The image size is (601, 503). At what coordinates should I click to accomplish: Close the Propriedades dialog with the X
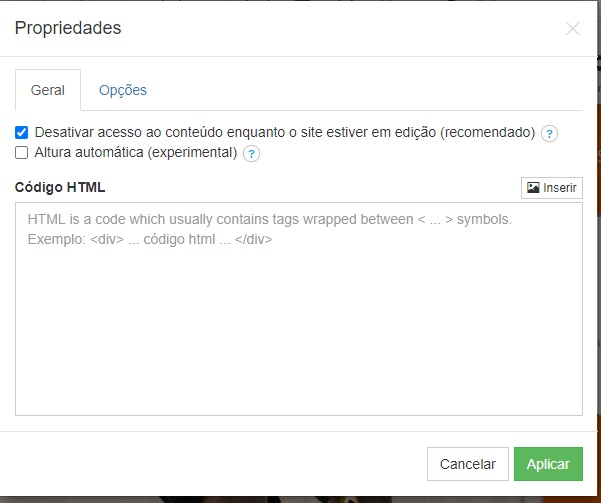[573, 28]
